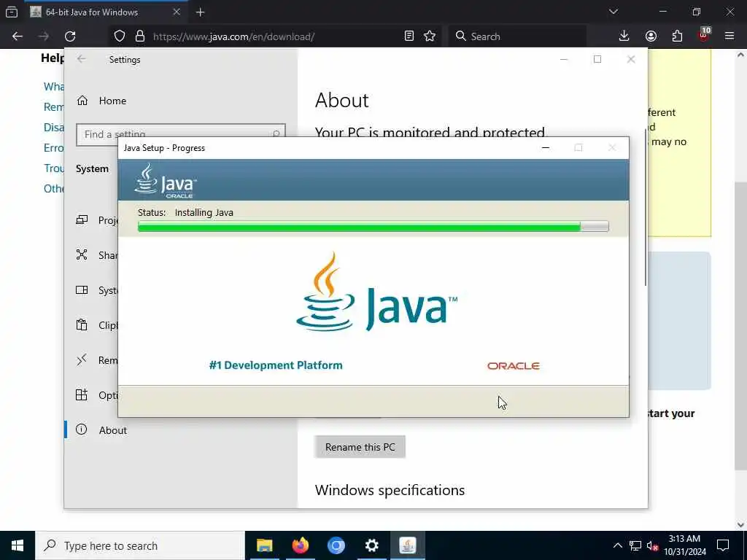Show site security padlock info
Viewport: 747px width, 560px height.
(x=139, y=36)
